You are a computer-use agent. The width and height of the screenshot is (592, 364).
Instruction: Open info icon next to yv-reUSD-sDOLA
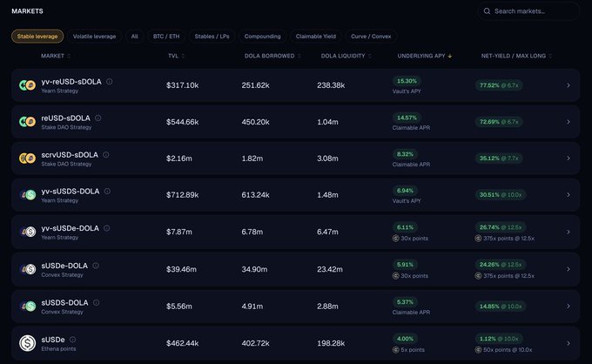click(x=109, y=81)
